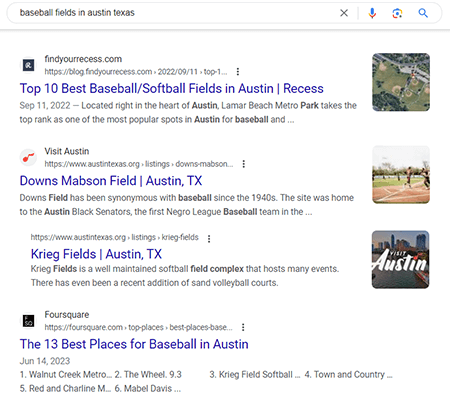Click the Visit Austin site favicon
This screenshot has height=400, width=450.
coord(29,157)
